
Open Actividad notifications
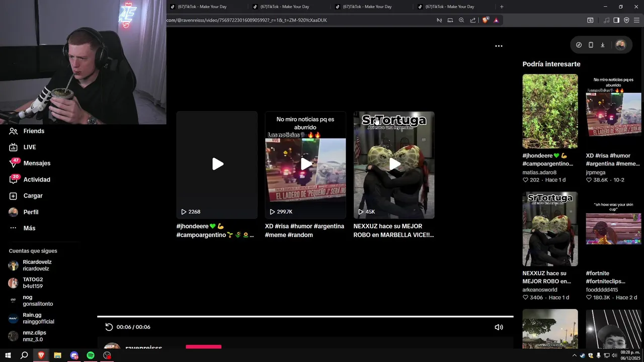point(30,179)
